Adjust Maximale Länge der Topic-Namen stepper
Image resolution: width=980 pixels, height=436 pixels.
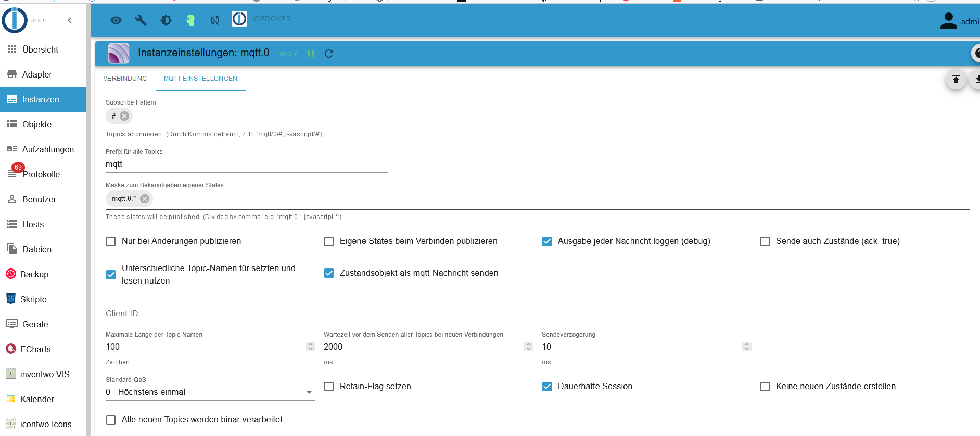click(x=311, y=347)
